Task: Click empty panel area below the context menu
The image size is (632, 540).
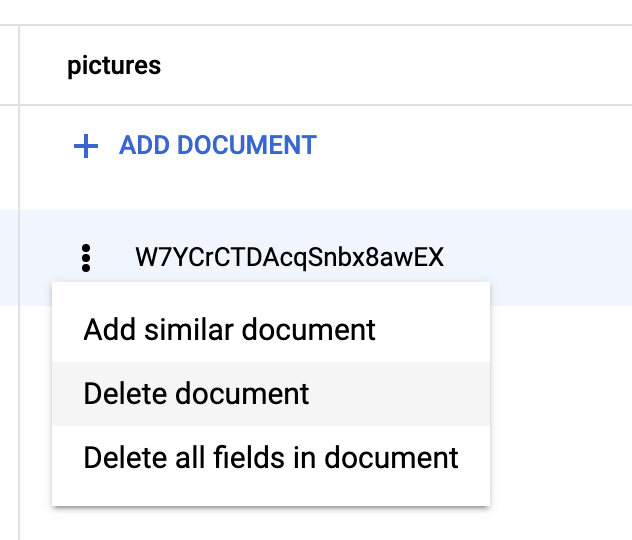Action: (x=300, y=525)
